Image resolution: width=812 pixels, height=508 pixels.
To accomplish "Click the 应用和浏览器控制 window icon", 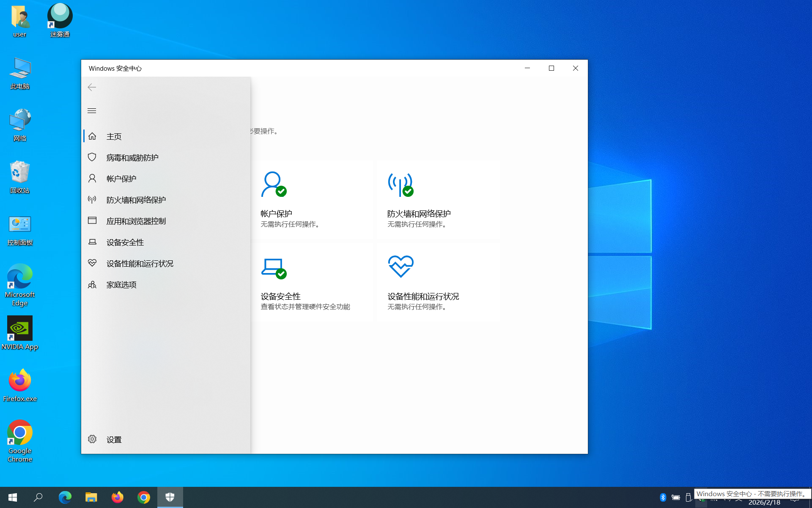I will [x=92, y=221].
